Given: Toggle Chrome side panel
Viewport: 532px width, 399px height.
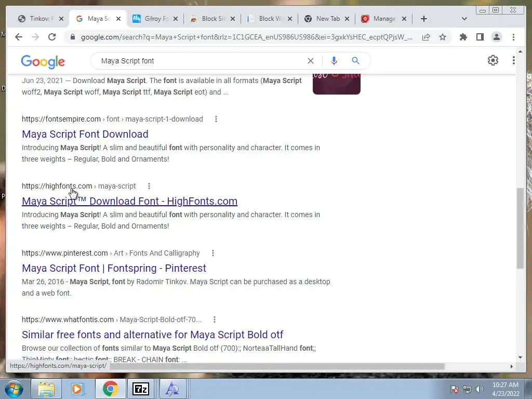Looking at the screenshot, I should tap(480, 37).
